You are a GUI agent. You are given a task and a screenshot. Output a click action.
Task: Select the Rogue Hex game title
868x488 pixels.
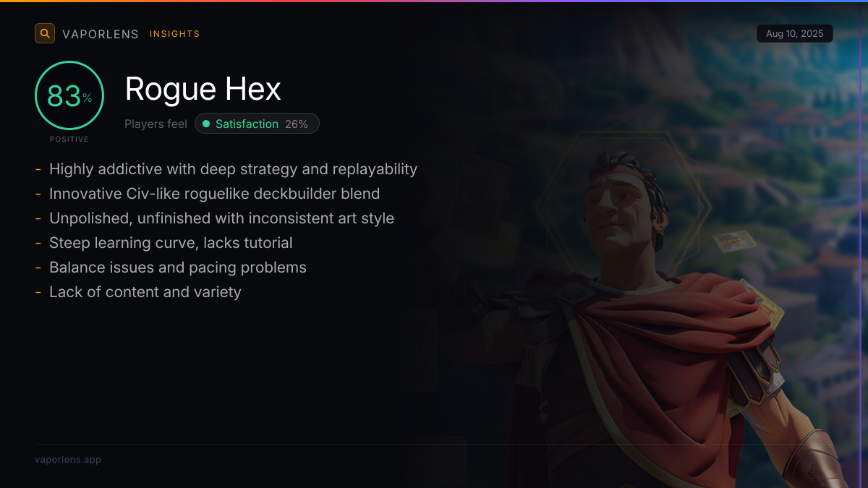click(203, 89)
